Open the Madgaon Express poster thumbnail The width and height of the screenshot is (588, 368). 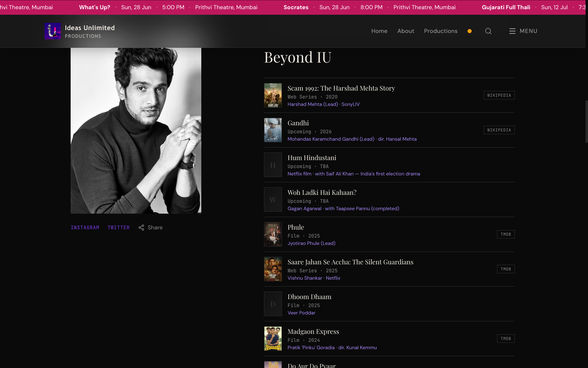tap(273, 339)
